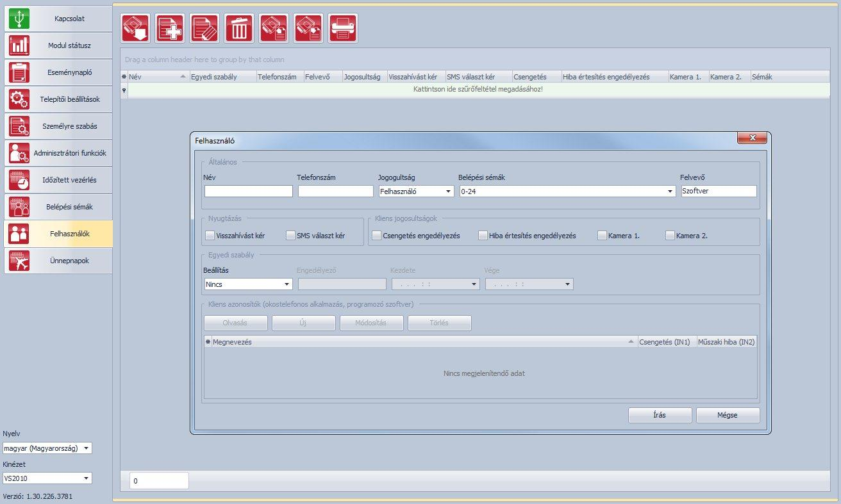Click the Hiba értesítés engedélyezés column header
This screenshot has width=841, height=504.
pyautogui.click(x=615, y=77)
